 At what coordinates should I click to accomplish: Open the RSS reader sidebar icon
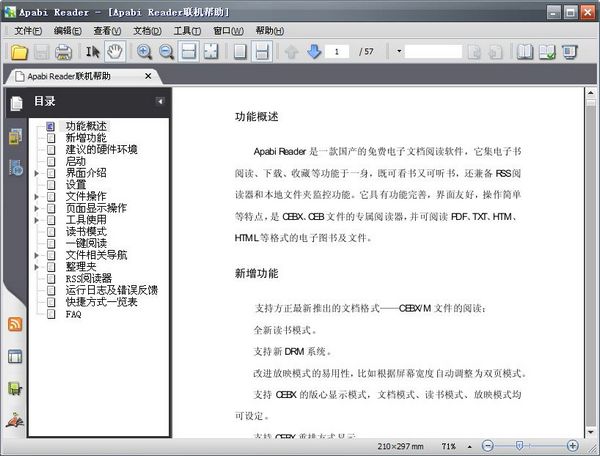point(15,324)
